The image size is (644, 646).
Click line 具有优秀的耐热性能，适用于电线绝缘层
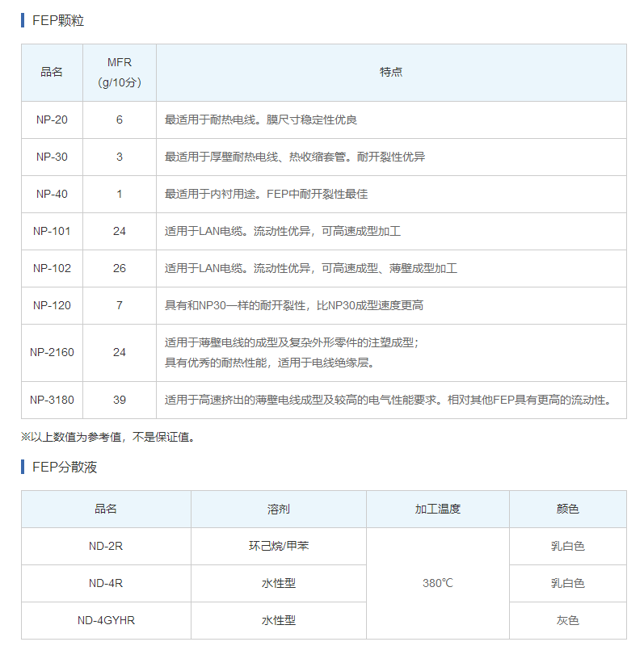pos(270,363)
